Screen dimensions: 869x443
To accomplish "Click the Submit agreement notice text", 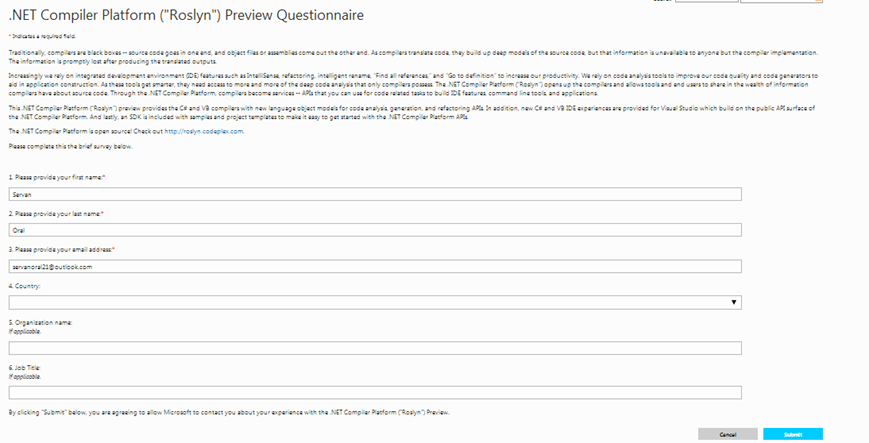I will point(229,413).
